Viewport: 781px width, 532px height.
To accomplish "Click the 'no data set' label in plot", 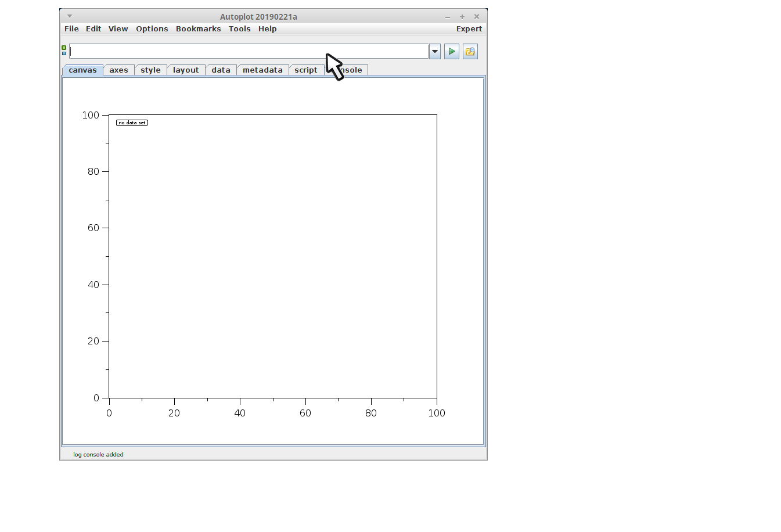I will [x=132, y=123].
